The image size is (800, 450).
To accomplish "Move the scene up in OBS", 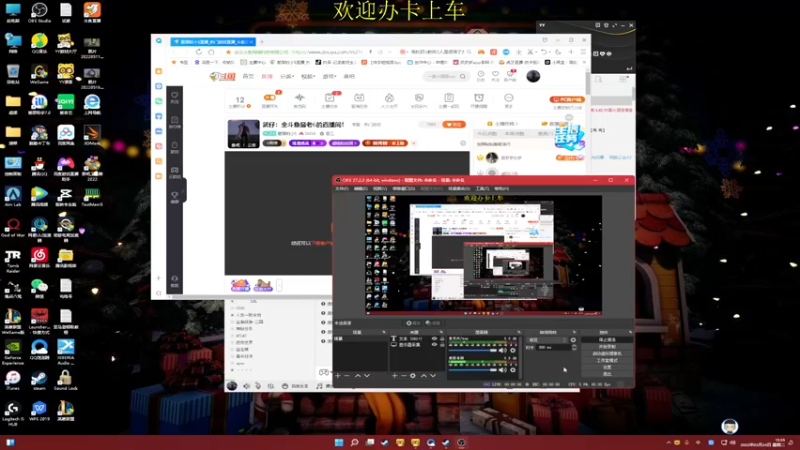I will 358,376.
